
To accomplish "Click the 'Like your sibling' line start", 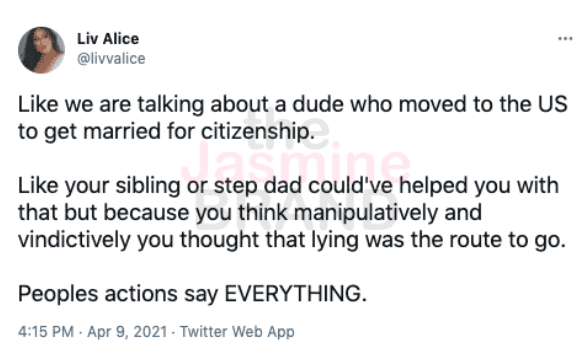I will point(99,186).
